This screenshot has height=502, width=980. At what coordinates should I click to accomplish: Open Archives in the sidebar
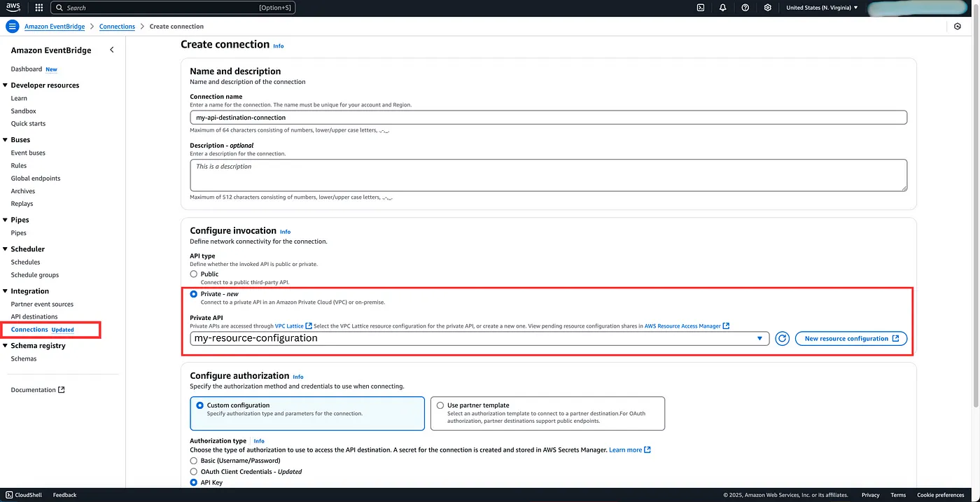point(23,191)
